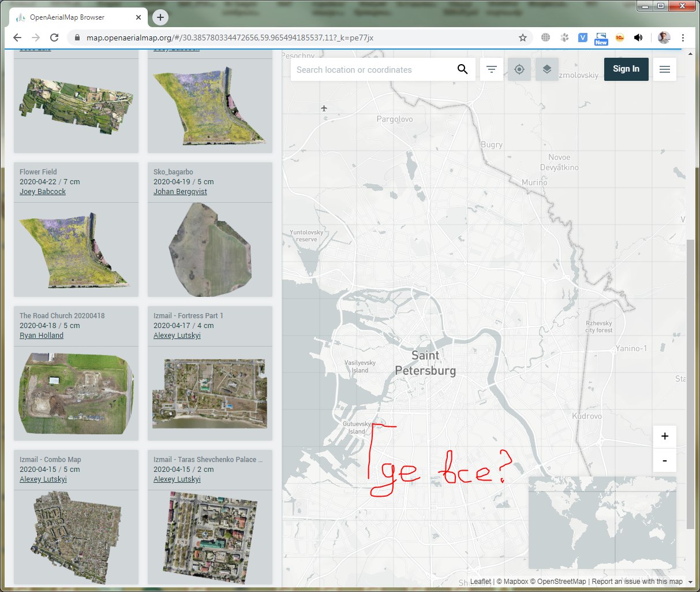Click 'The Road Church 20200418' title
Viewport: 700px width, 592px height.
(62, 316)
